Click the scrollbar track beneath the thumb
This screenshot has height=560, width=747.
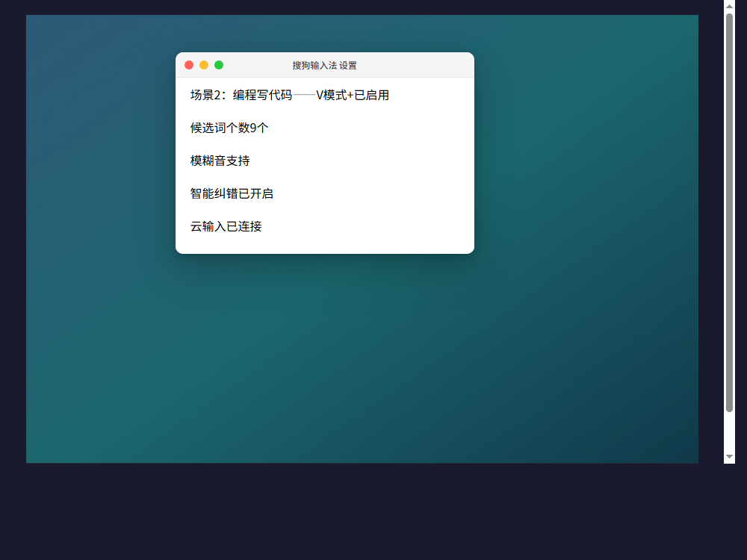[729, 431]
